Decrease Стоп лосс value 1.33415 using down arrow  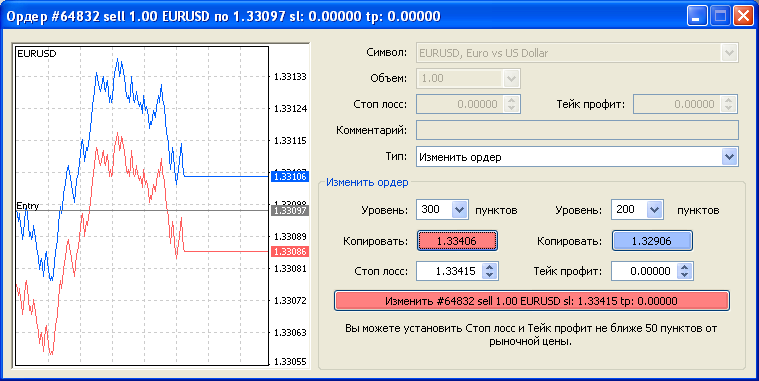490,275
